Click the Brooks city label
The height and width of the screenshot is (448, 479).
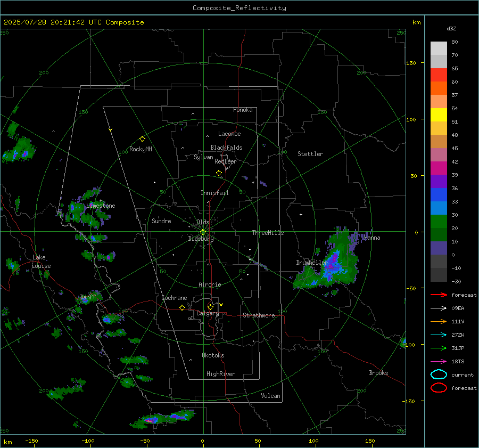(x=378, y=373)
